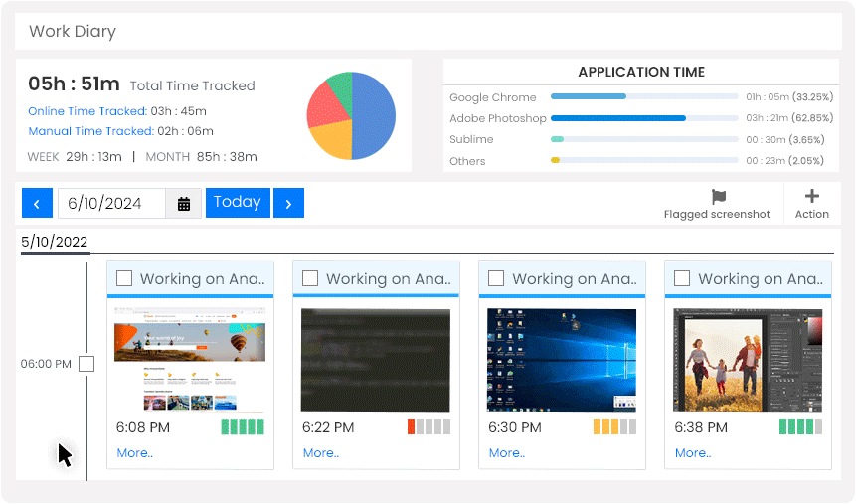Expand More.. under the 6:30 PM screenshot

point(506,453)
